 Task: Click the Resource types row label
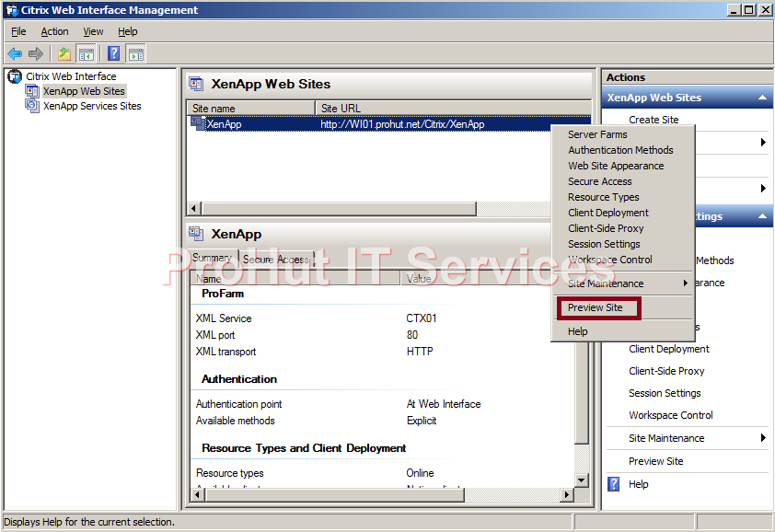click(230, 473)
